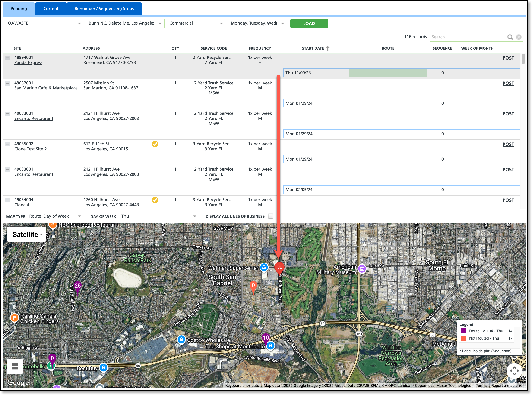Open the Day of Week Thu dropdown
This screenshot has height=395, width=532.
click(x=159, y=216)
